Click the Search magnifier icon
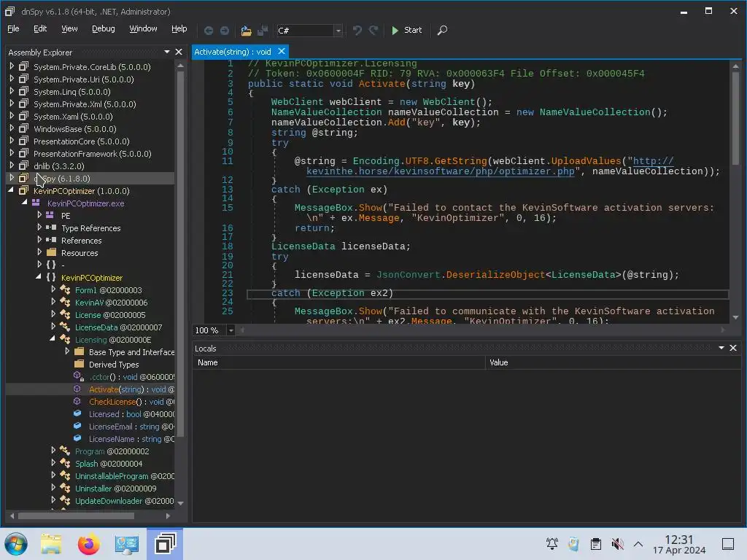 442,31
